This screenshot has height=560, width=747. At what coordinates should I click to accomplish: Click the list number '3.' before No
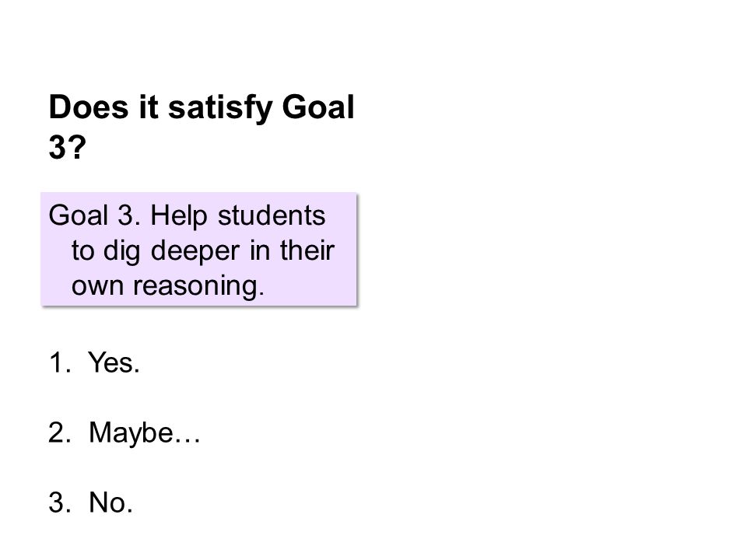[x=60, y=502]
